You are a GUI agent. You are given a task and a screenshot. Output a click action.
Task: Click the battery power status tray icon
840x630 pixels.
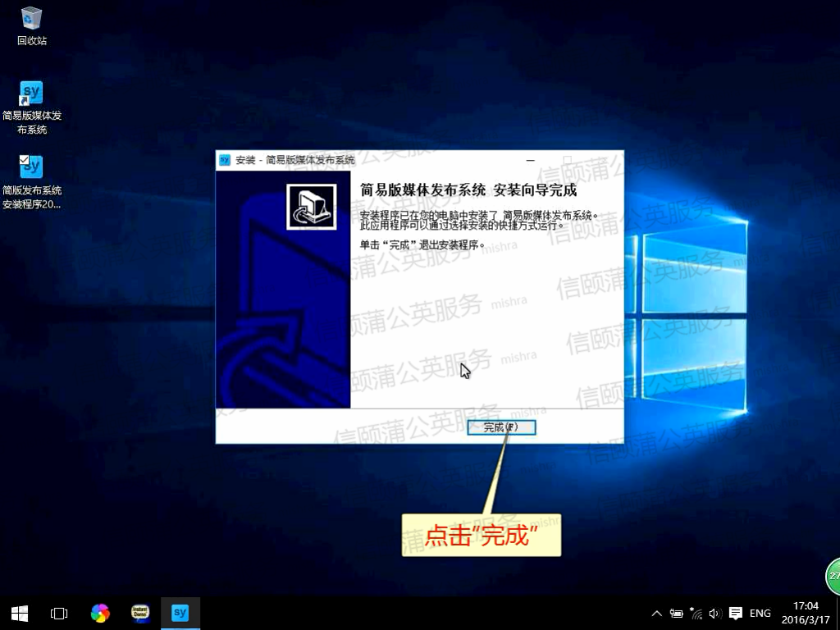(x=677, y=614)
